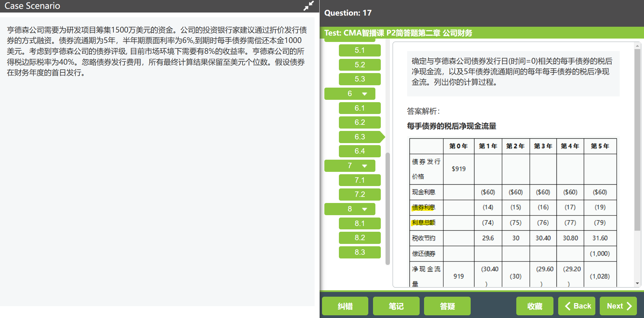Click the answer panel scroll-up arrow
Viewport: 644px width, 318px height.
click(x=637, y=46)
